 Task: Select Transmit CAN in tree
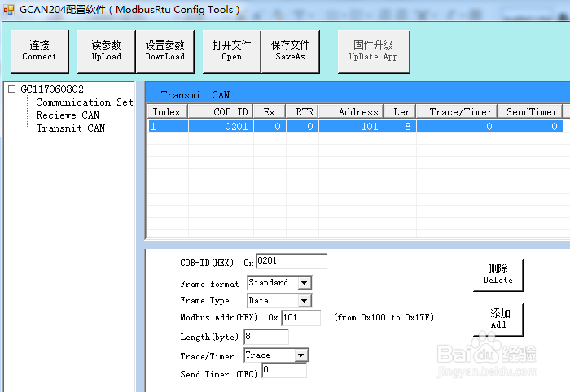point(71,128)
